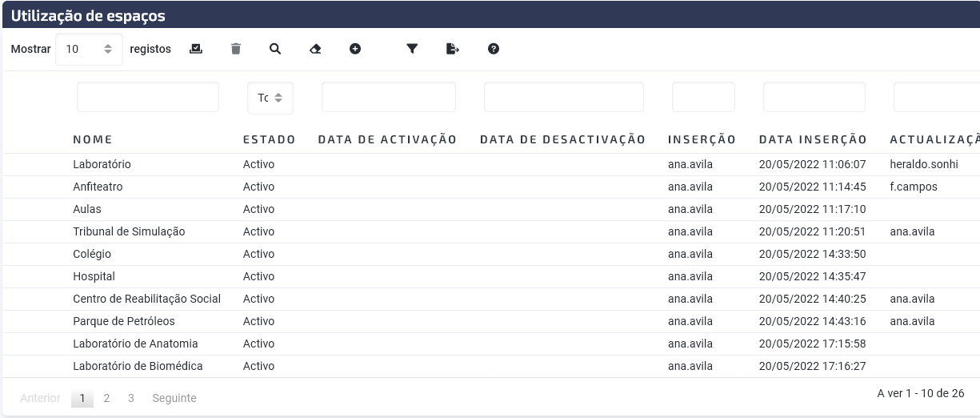Image resolution: width=980 pixels, height=418 pixels.
Task: Click the Data de Activação filter field
Action: click(x=389, y=97)
